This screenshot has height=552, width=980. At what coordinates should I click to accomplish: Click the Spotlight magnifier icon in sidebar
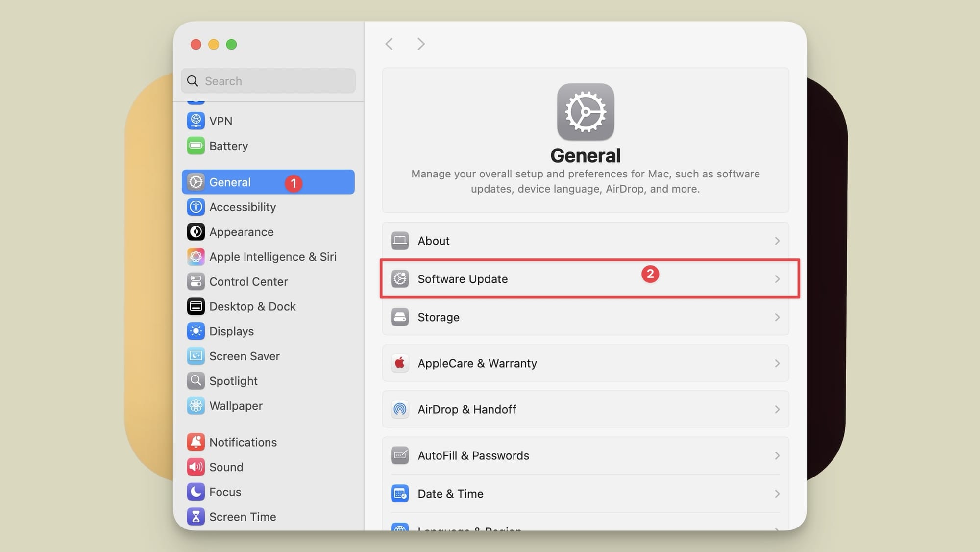196,381
